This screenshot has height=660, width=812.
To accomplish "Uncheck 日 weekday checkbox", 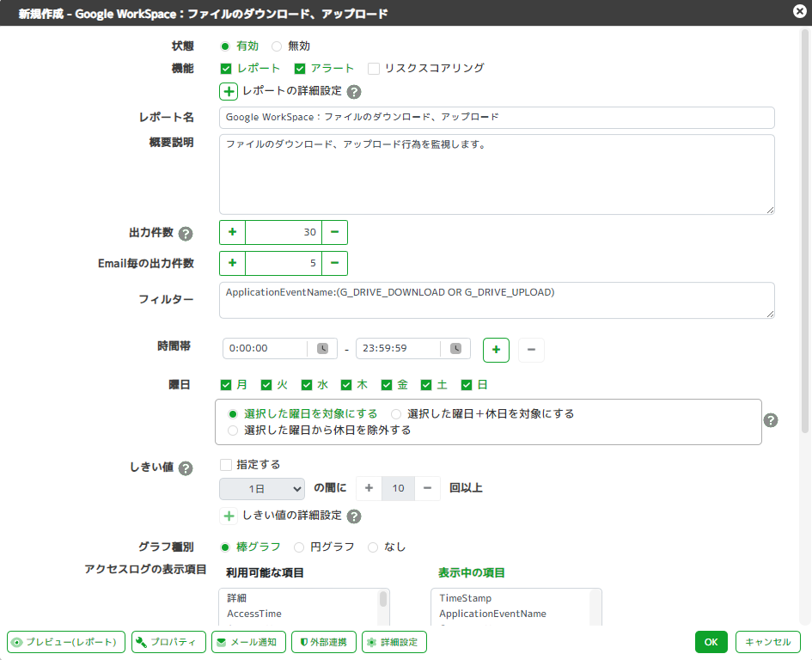I will [x=467, y=385].
